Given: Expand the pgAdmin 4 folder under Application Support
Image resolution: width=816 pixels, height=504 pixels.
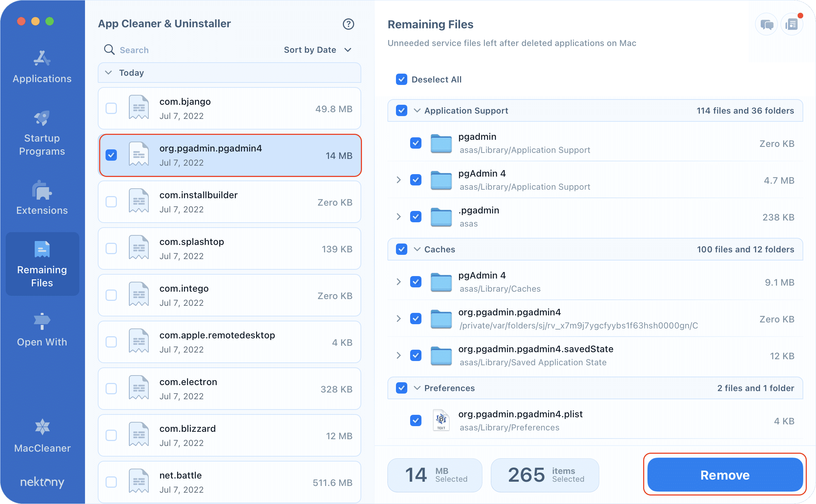Looking at the screenshot, I should (399, 180).
